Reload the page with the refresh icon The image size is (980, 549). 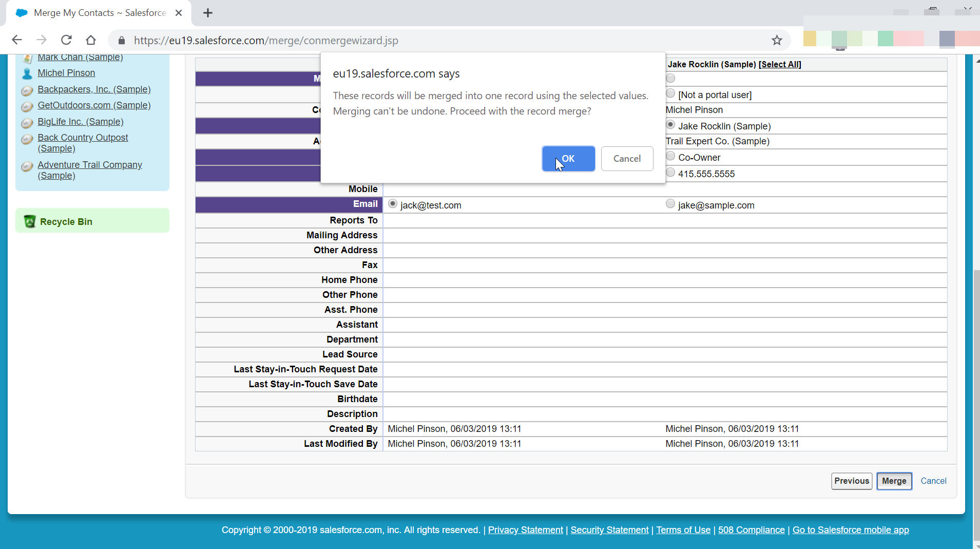click(x=66, y=40)
